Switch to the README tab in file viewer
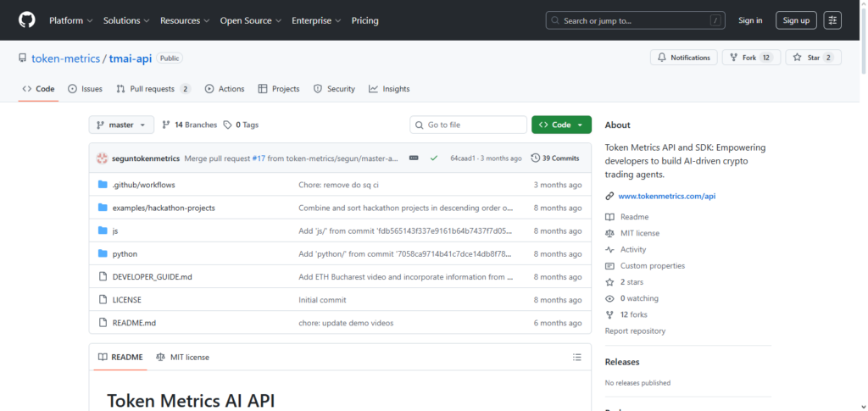 pyautogui.click(x=120, y=358)
